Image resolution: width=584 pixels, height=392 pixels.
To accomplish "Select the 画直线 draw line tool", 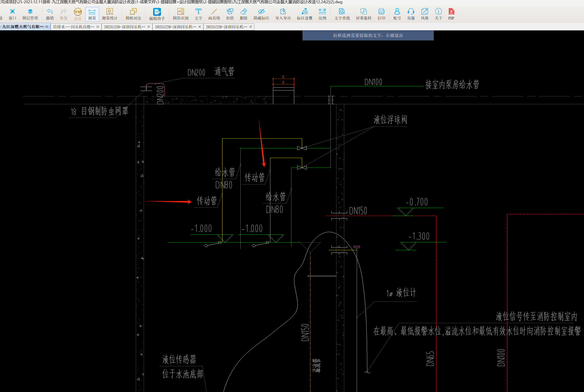I will click(x=214, y=14).
